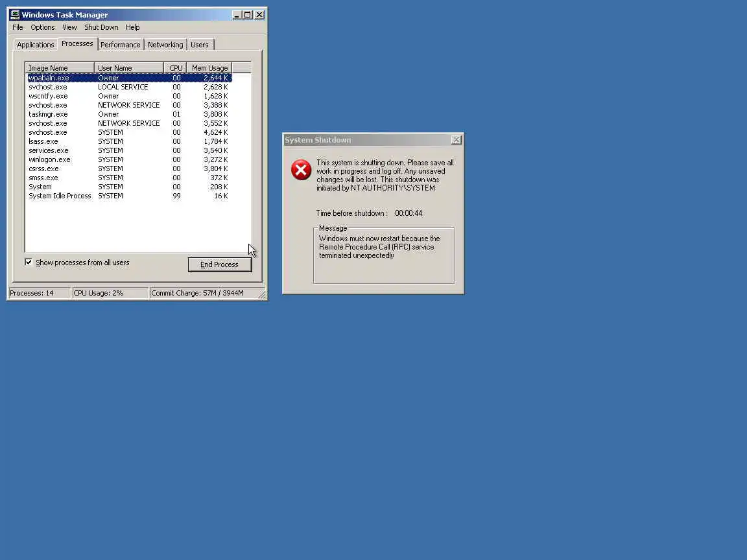Click the CPU Usage: 2% status entry

(110, 293)
